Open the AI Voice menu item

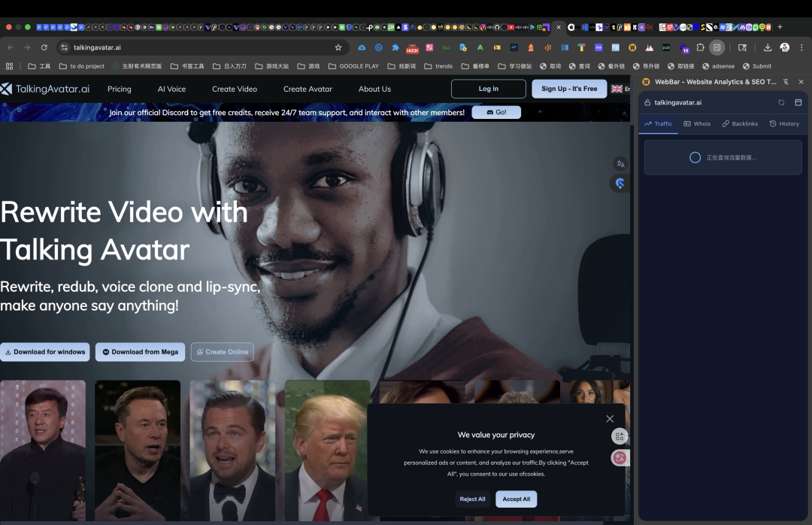171,90
